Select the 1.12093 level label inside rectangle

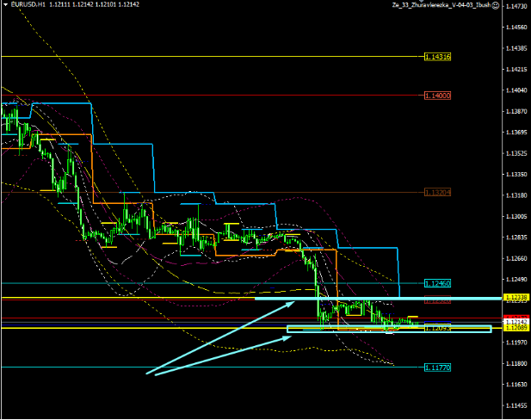pos(438,328)
